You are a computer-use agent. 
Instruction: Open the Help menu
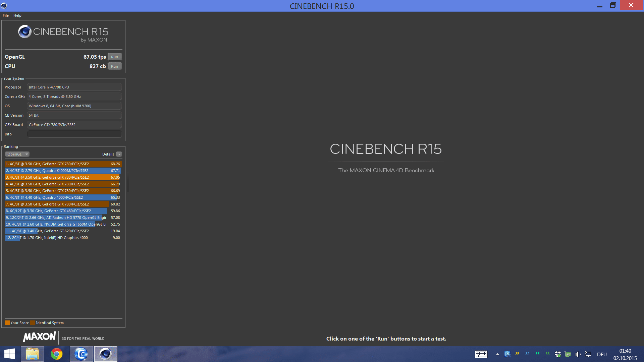click(17, 15)
